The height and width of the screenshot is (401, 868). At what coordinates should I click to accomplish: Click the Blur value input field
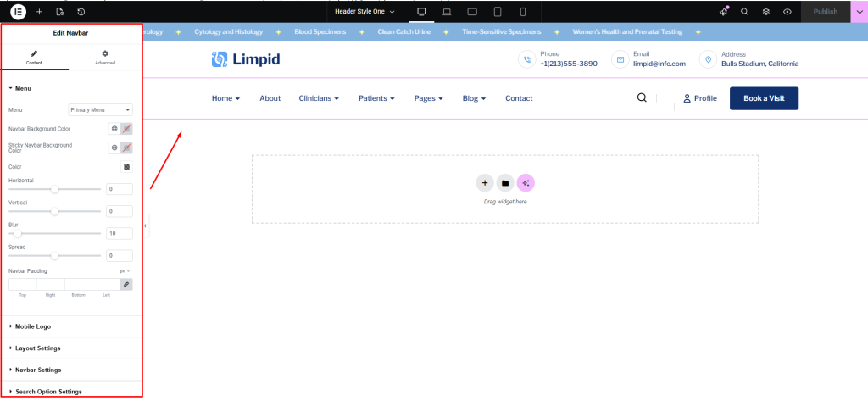(x=119, y=233)
